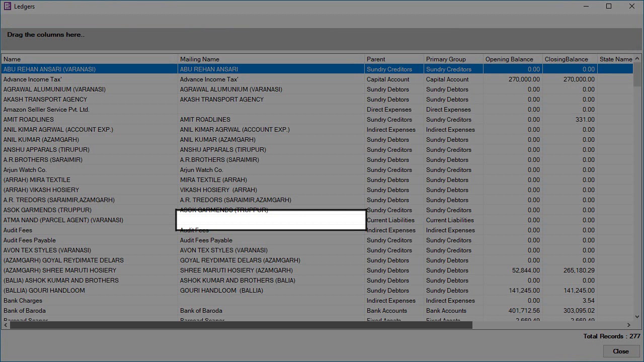Click Capital Account in the Parent column
The width and height of the screenshot is (644, 362).
click(394, 79)
